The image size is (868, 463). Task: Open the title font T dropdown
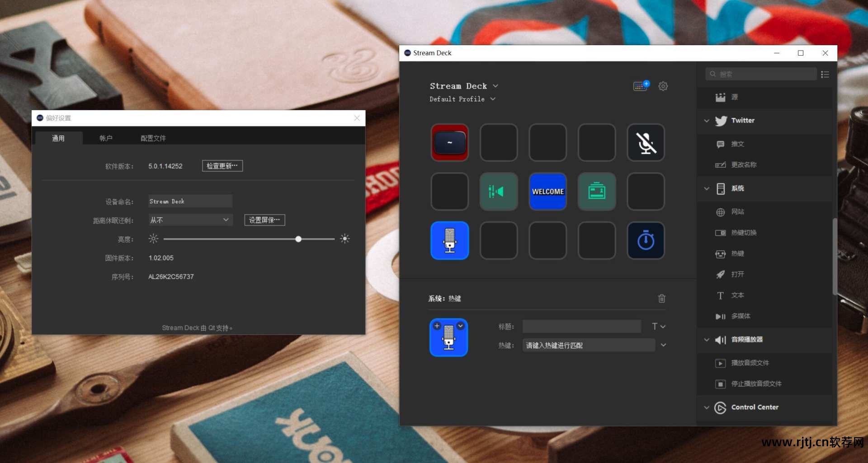pos(659,326)
